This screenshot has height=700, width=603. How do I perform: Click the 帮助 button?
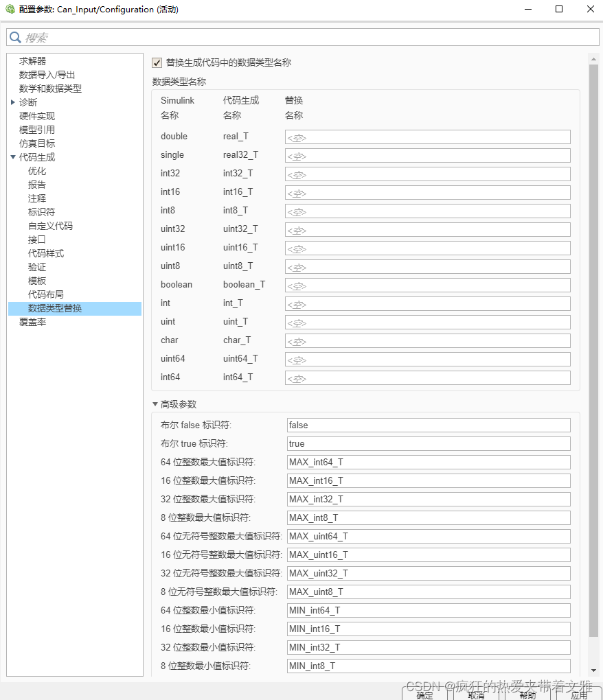tap(527, 695)
